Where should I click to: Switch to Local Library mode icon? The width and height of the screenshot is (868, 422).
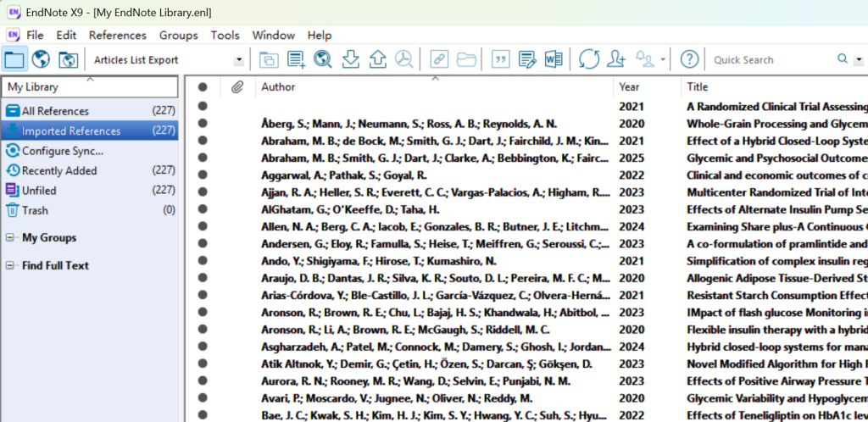point(15,59)
